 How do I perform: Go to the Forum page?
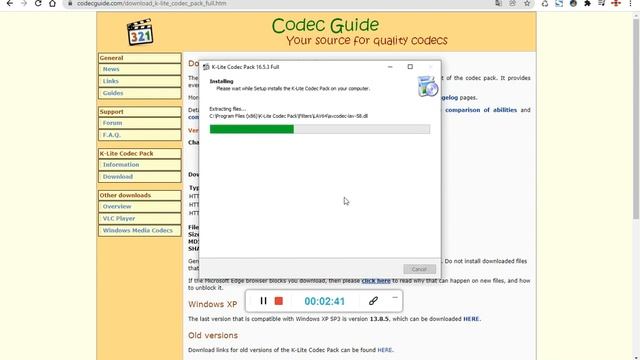click(140, 123)
